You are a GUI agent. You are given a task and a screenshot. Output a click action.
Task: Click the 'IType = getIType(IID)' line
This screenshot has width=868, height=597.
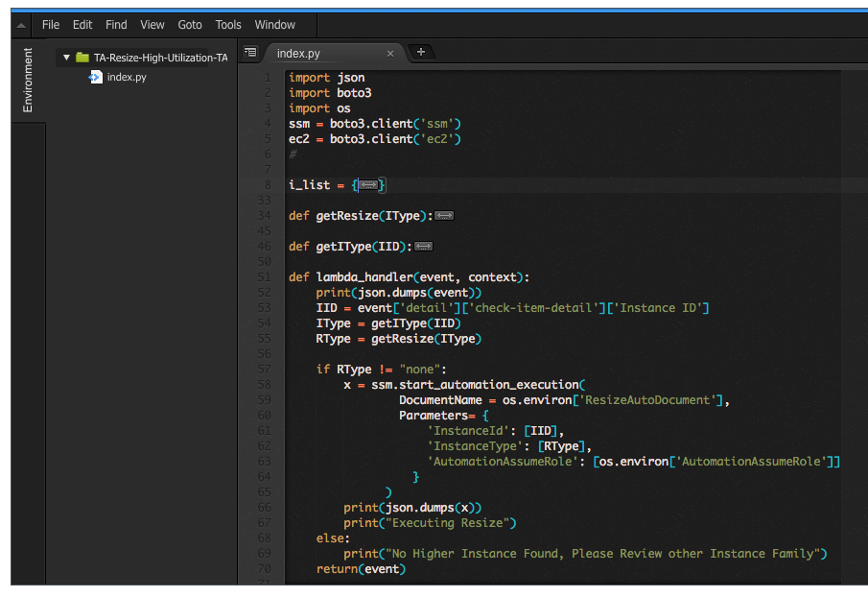[388, 323]
